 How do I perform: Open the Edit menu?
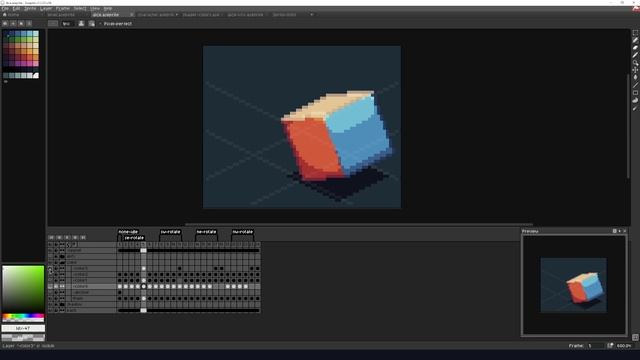[16, 8]
